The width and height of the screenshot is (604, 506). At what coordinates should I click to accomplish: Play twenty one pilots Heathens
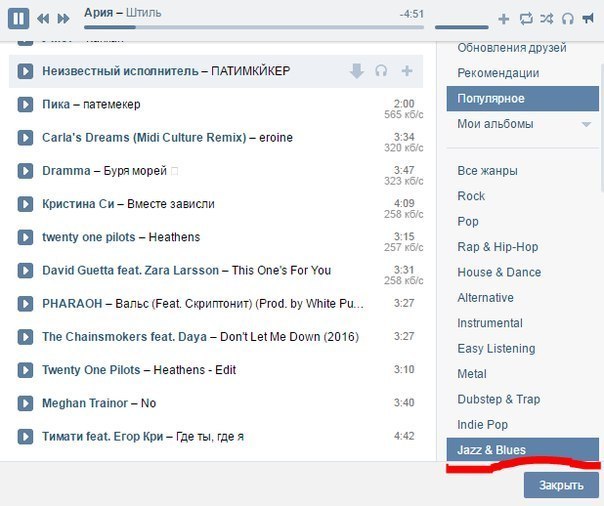point(26,237)
